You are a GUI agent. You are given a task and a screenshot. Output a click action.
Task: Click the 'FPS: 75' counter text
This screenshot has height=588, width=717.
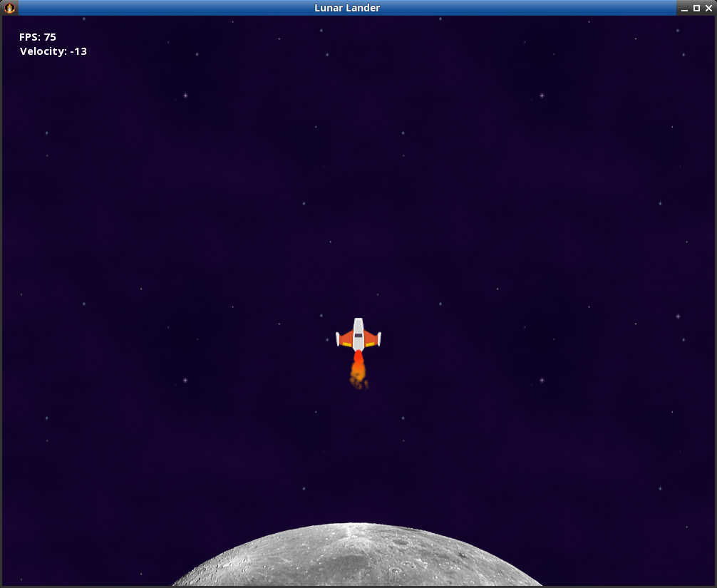point(38,37)
